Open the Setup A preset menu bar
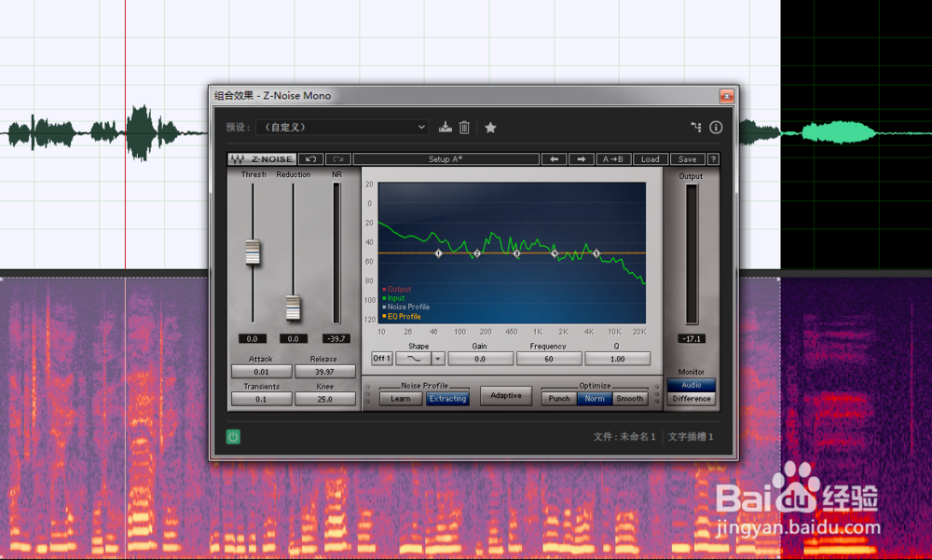 click(445, 159)
